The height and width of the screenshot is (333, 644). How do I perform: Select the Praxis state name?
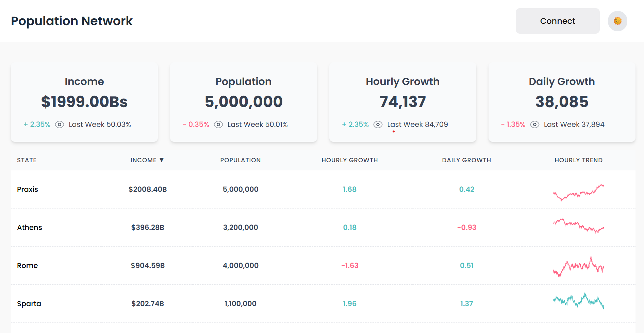click(x=28, y=189)
